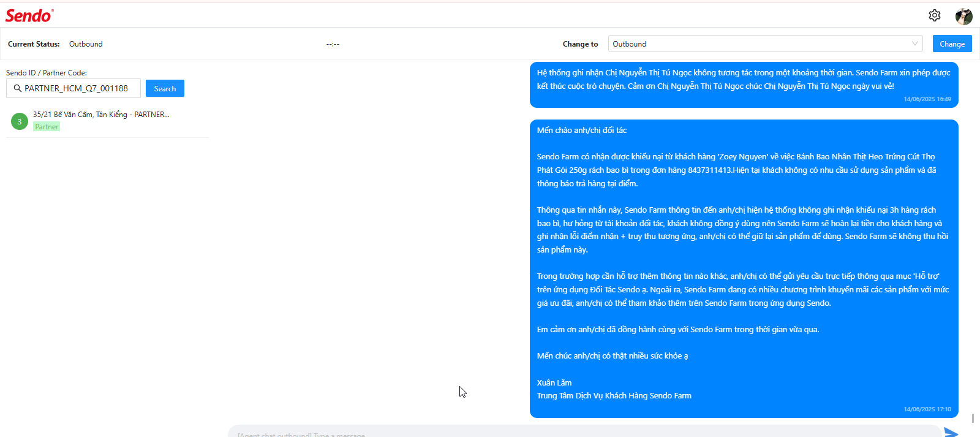Open the green badge showing 3

pos(20,121)
